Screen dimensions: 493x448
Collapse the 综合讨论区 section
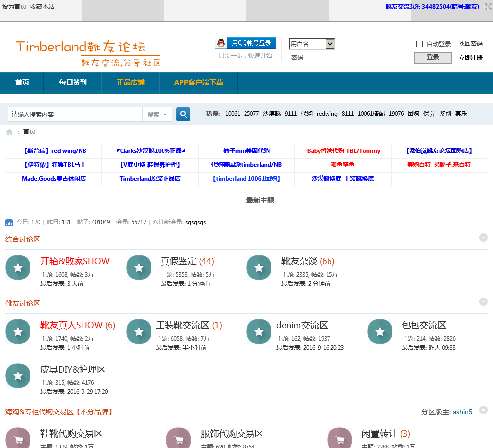pos(483,237)
